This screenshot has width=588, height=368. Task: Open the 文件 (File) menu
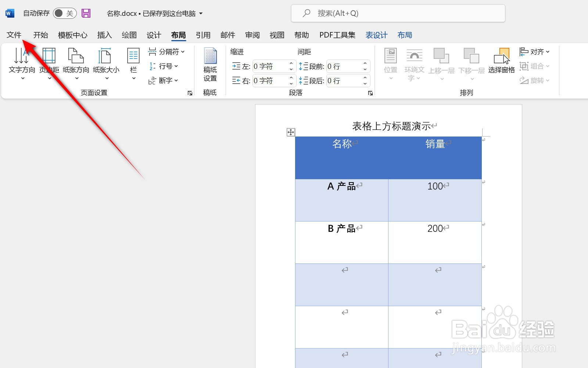click(14, 35)
